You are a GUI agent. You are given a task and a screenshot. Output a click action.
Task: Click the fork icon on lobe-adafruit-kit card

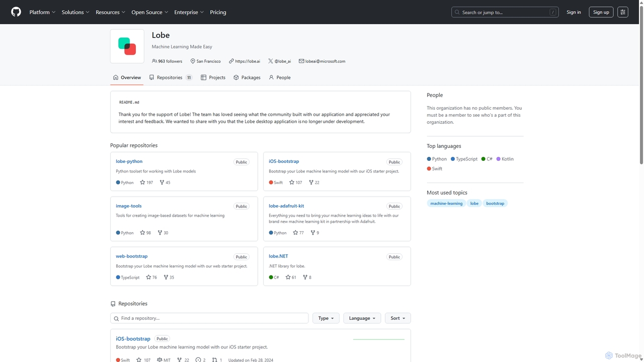coord(313,233)
